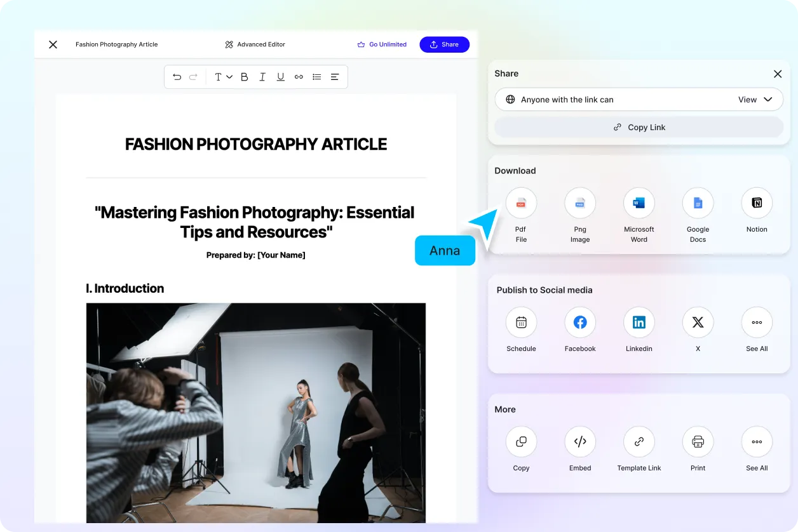The image size is (798, 532).
Task: Expand the View permission dropdown
Action: (x=755, y=100)
